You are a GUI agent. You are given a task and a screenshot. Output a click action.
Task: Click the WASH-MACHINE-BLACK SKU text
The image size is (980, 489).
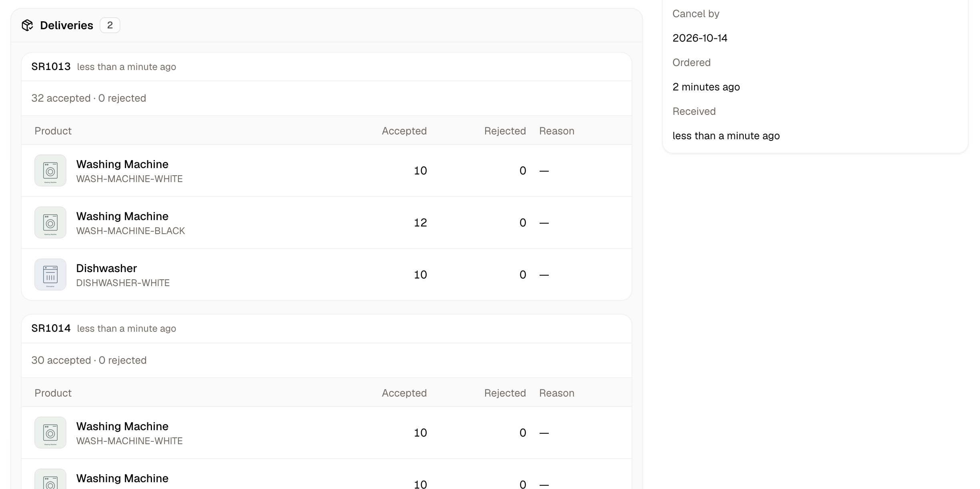[x=130, y=231]
